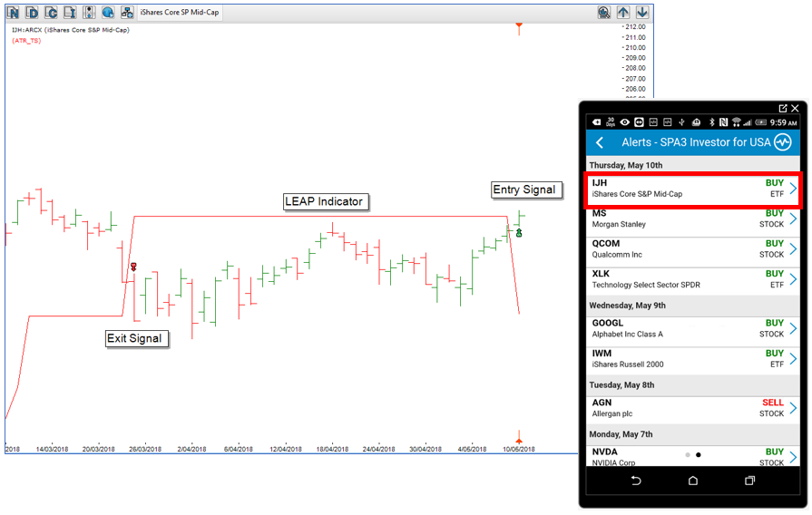
Task: Tap the Qualcomm Inc company name
Action: click(x=617, y=255)
